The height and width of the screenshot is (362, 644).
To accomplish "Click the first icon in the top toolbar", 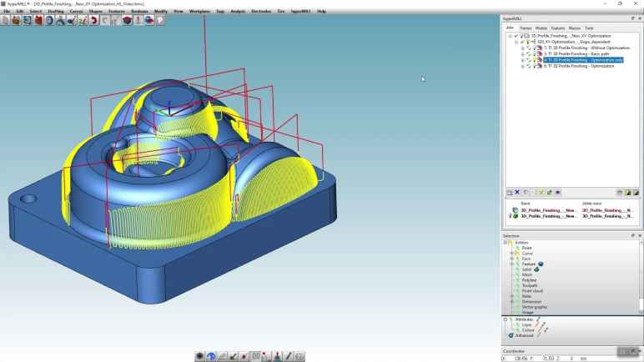I will 6,20.
